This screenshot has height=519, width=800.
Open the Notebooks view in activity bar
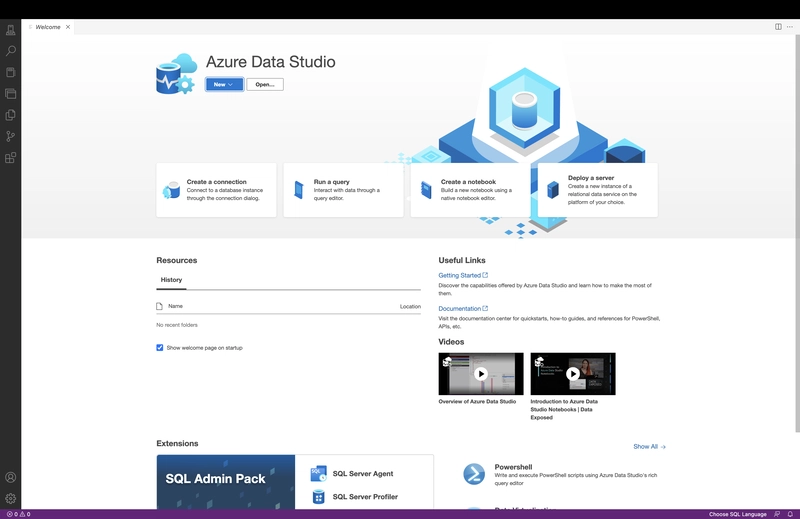coord(10,72)
